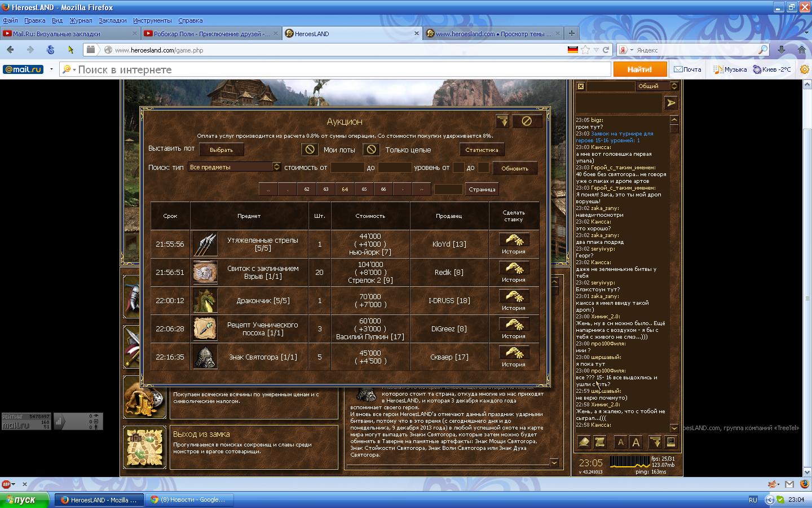The image size is (812, 508).
Task: Bid on the Знак Святогора lot
Action: pyautogui.click(x=514, y=353)
